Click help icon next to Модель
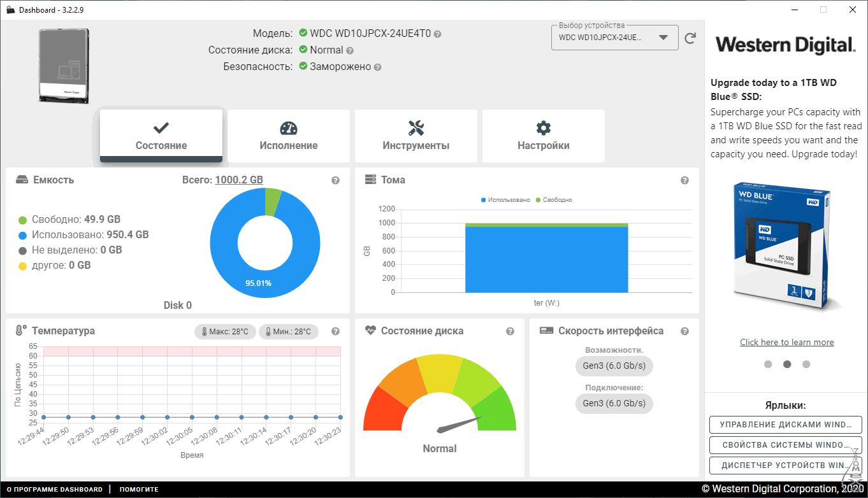 point(438,34)
